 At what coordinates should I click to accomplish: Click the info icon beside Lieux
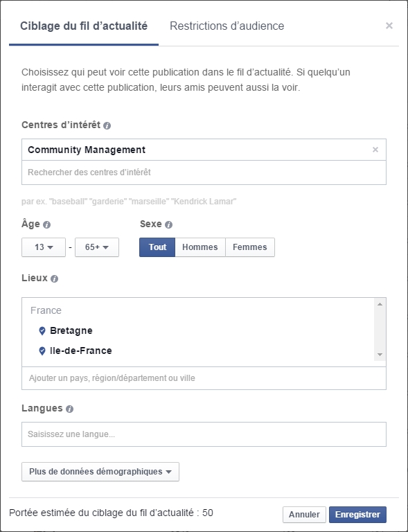pos(54,279)
